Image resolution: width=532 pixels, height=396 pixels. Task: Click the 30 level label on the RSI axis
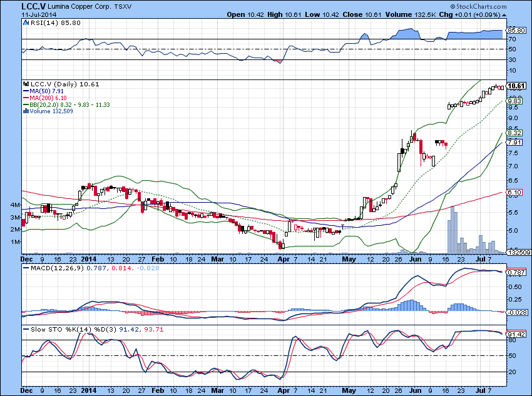(513, 59)
